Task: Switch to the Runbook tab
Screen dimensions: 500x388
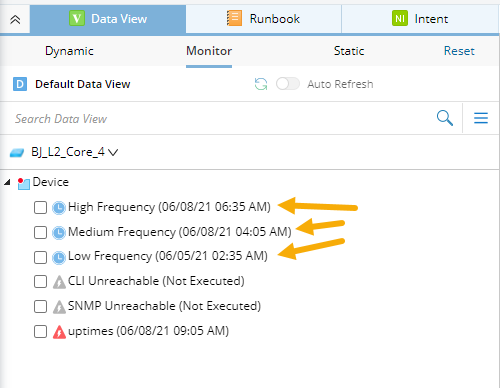Action: [263, 19]
